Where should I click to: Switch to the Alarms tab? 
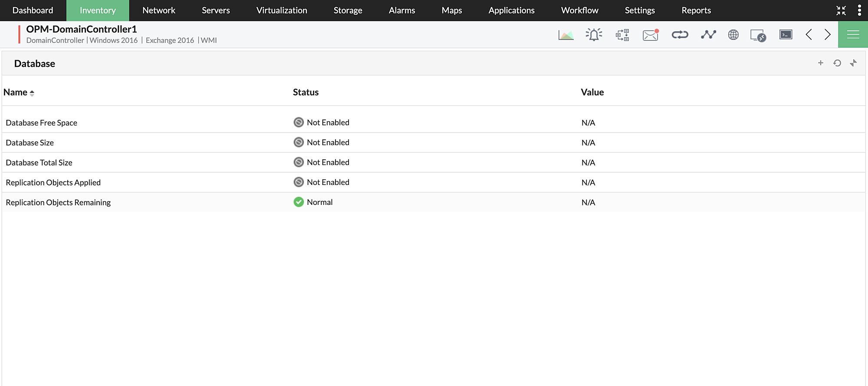[x=402, y=10]
